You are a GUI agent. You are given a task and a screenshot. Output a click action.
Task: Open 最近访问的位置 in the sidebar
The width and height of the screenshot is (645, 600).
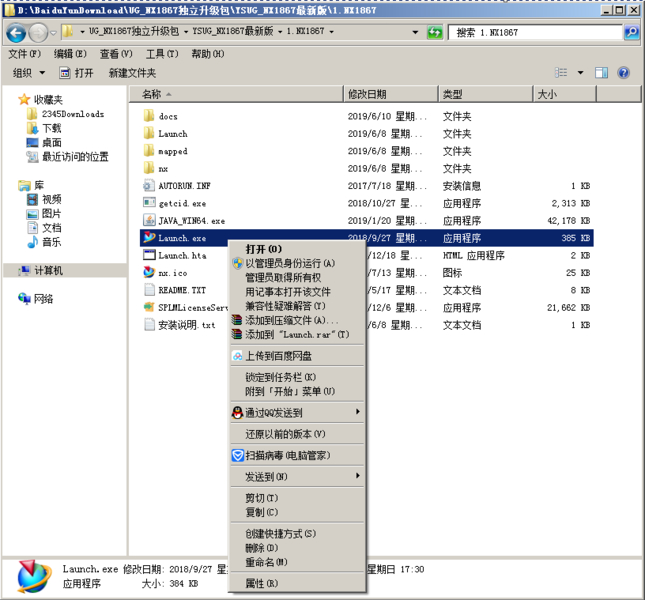(75, 157)
